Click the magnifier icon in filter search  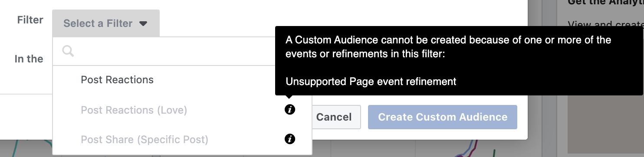click(x=68, y=51)
